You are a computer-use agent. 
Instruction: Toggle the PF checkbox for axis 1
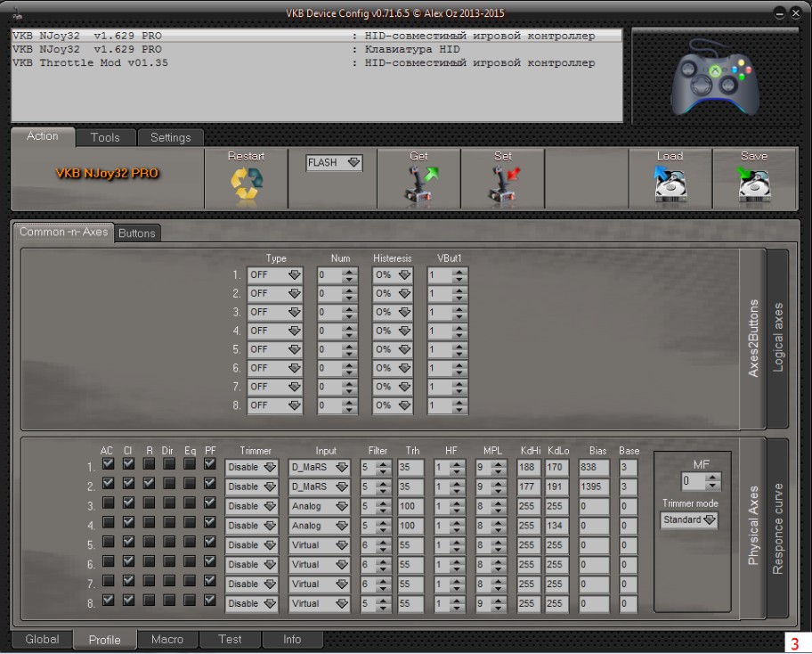[x=210, y=464]
